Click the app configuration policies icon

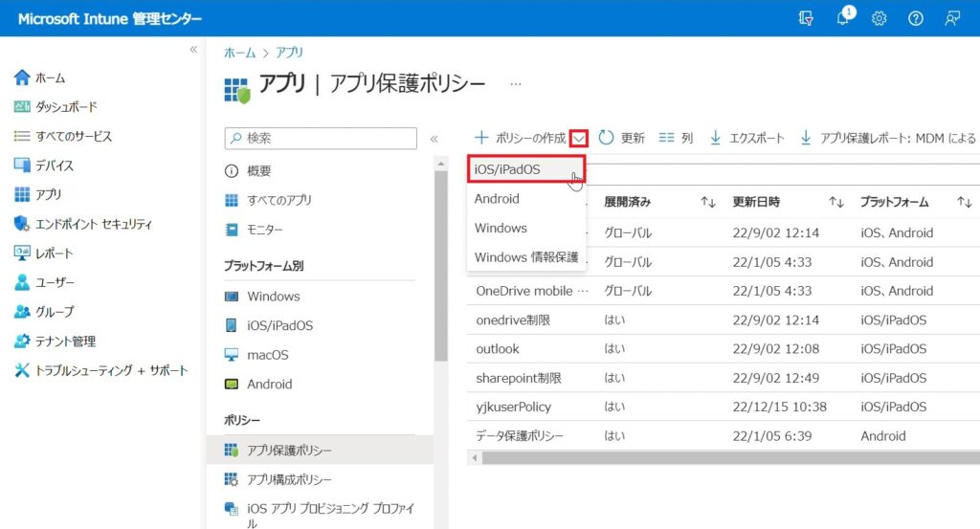(x=232, y=479)
